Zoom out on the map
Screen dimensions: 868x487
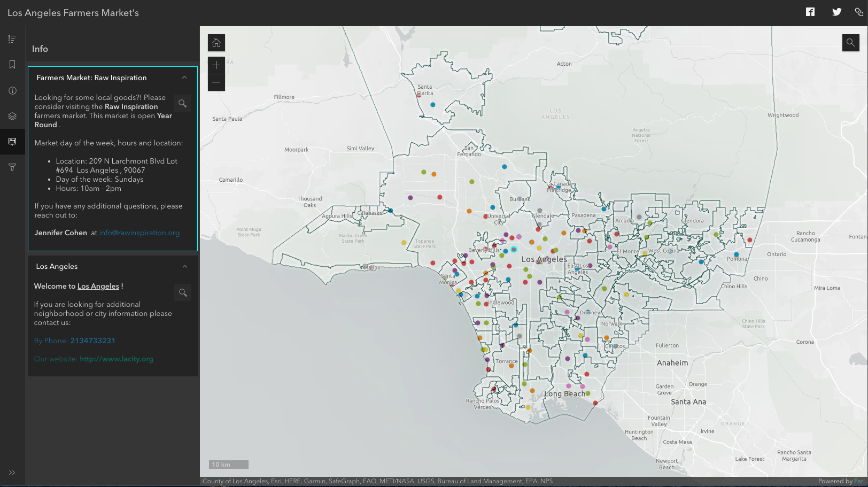pos(216,82)
